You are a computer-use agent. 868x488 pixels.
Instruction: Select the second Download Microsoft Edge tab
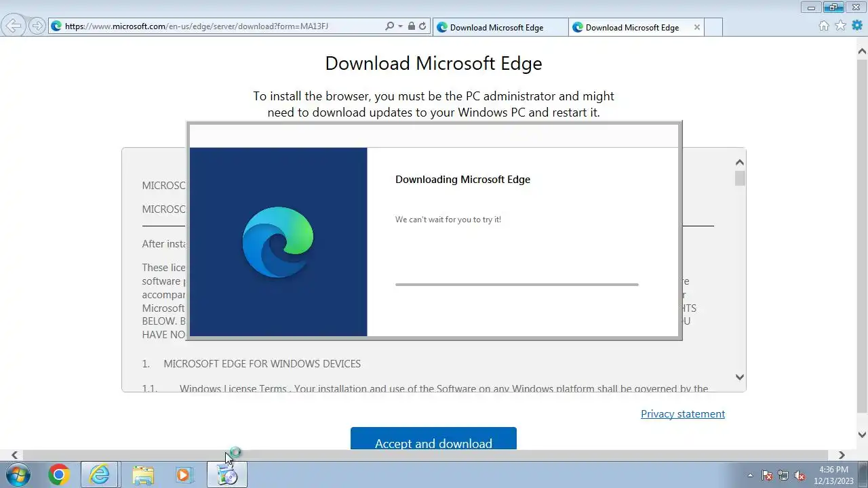(632, 27)
